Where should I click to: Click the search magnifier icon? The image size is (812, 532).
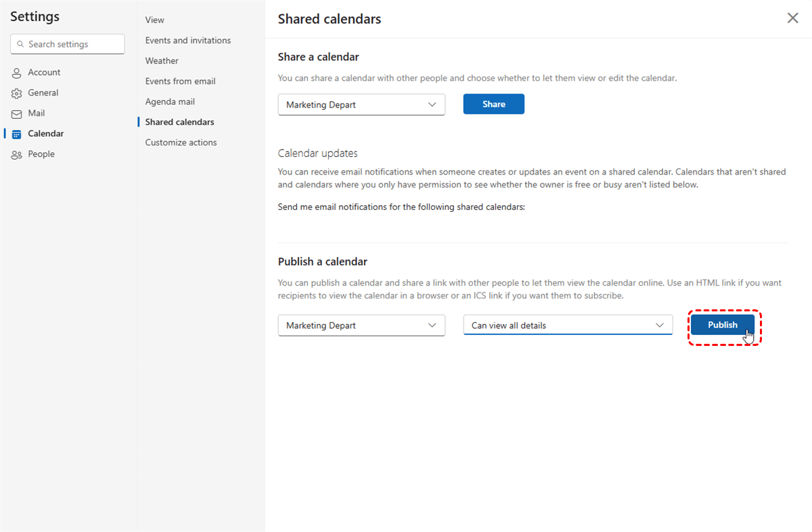pyautogui.click(x=20, y=45)
